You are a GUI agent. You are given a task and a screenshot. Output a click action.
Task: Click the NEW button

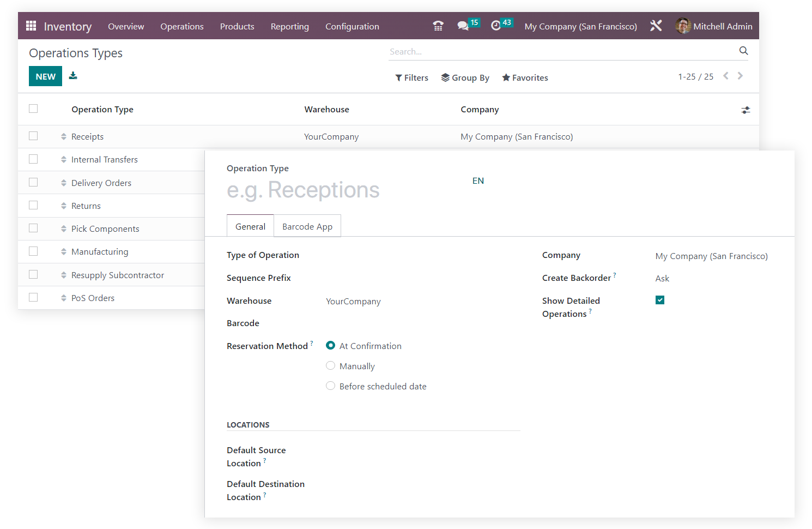pyautogui.click(x=45, y=76)
